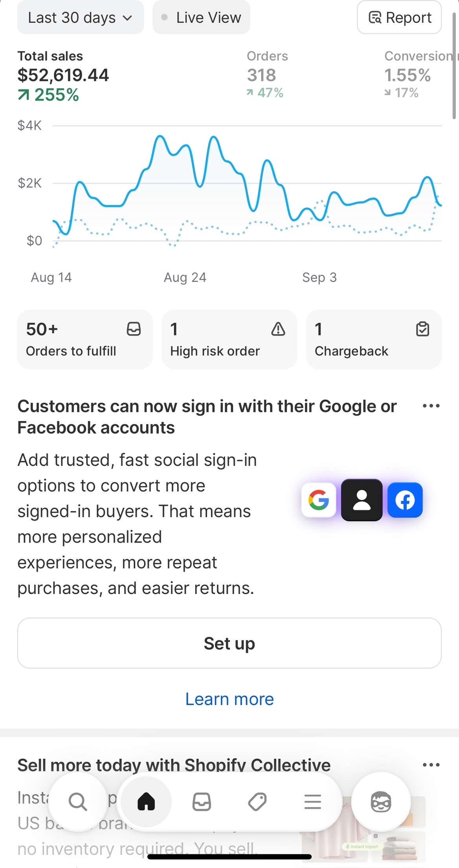Click the Google sign-in icon
Screen dimensions: 459x868
pyautogui.click(x=319, y=500)
